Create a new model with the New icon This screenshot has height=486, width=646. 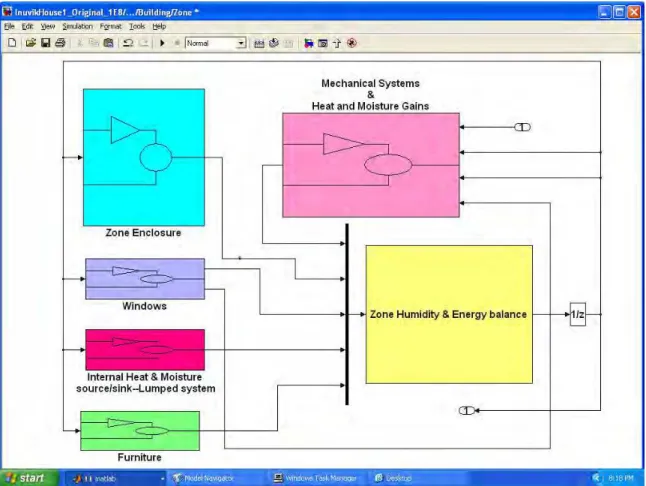click(12, 42)
